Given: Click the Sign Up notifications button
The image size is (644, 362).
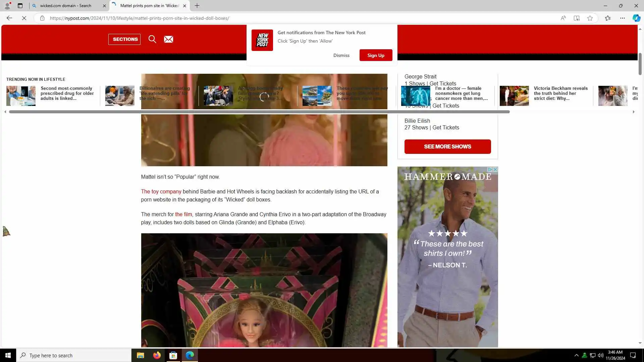Looking at the screenshot, I should pyautogui.click(x=376, y=55).
